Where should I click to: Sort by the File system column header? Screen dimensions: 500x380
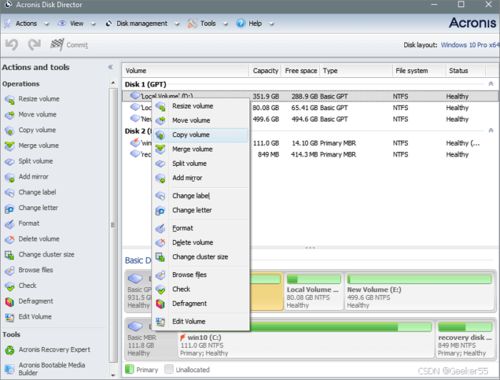pos(419,71)
